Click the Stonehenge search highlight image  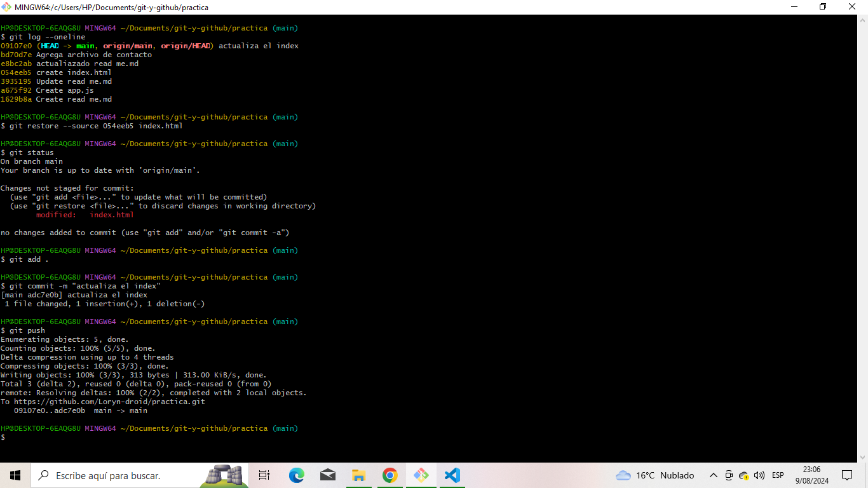click(x=225, y=476)
